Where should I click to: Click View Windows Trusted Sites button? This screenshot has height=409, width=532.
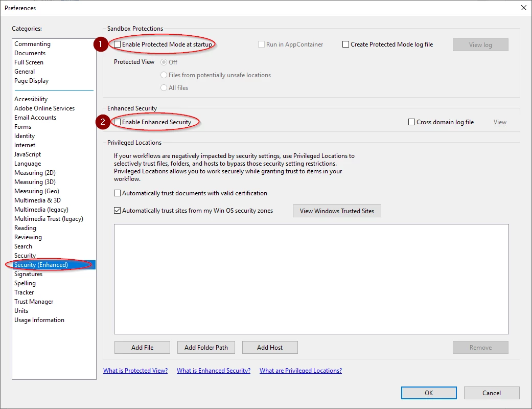pos(337,211)
